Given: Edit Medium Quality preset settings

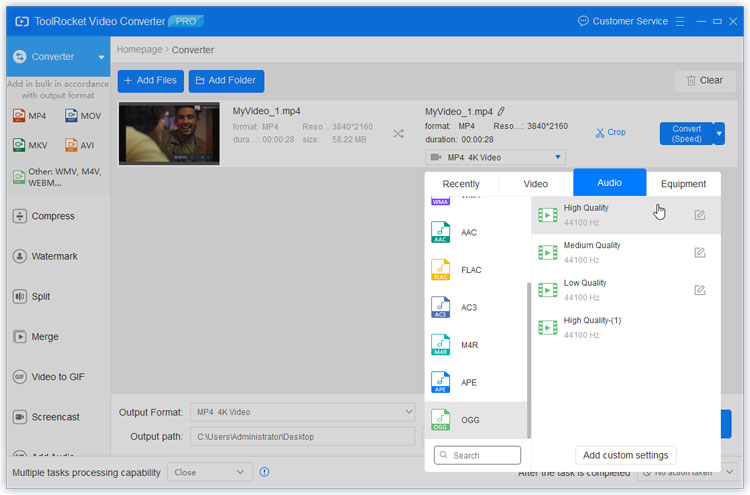Looking at the screenshot, I should (x=699, y=253).
